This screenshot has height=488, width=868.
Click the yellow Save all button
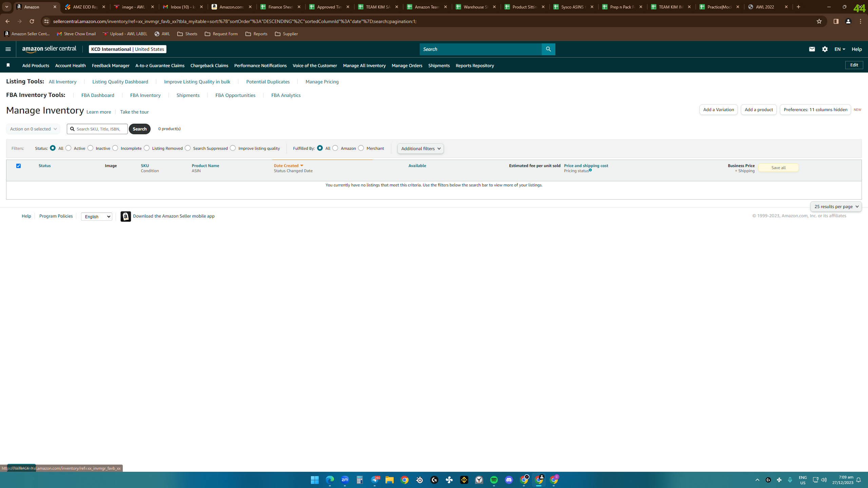(x=778, y=167)
